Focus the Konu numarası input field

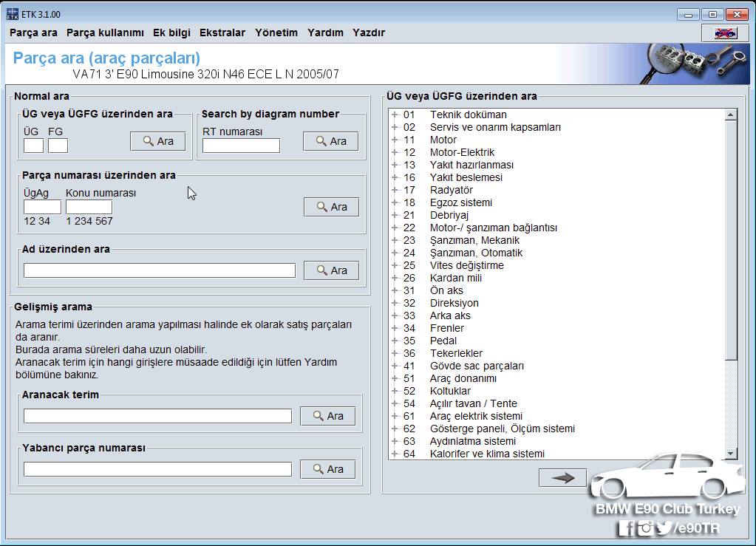[x=89, y=207]
